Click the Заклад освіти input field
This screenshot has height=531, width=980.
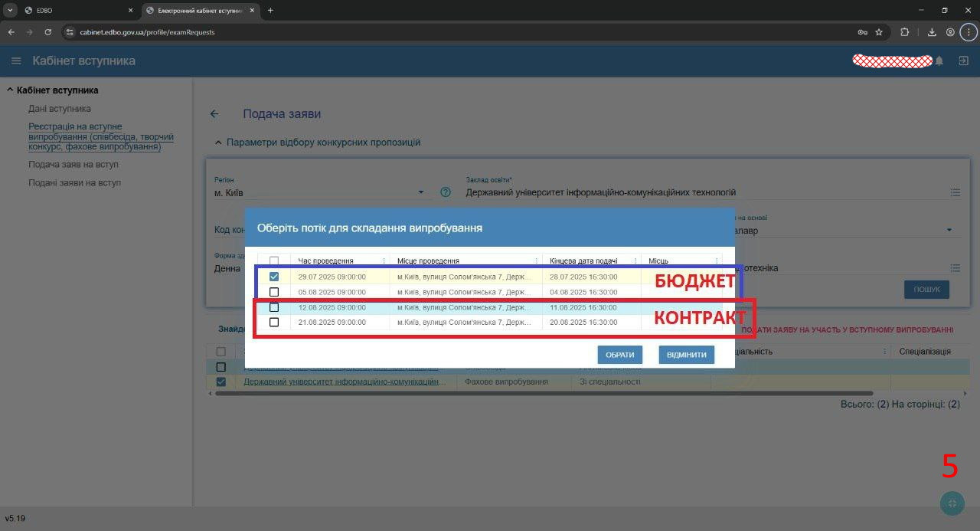[706, 192]
